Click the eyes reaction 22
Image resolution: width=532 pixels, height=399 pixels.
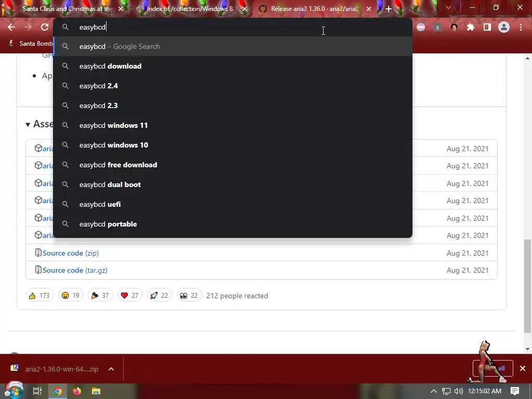189,296
